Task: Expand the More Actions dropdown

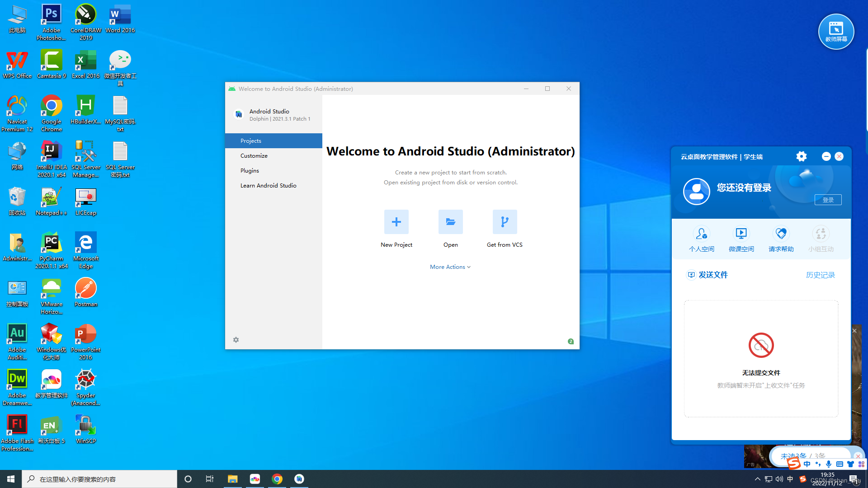Action: pyautogui.click(x=450, y=267)
